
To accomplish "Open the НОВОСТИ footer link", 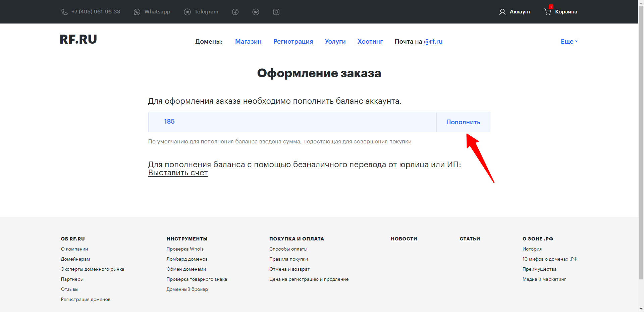I will (404, 239).
